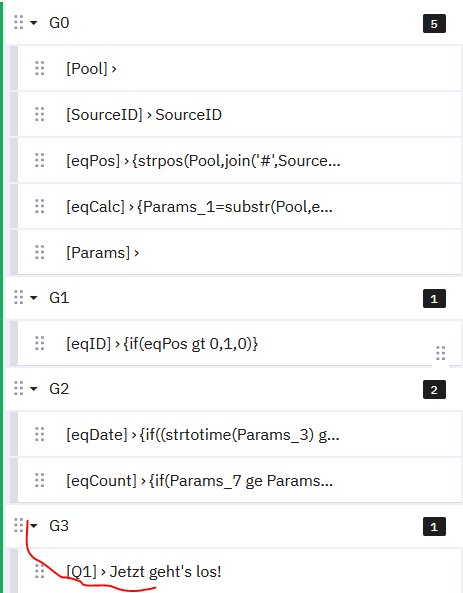This screenshot has width=463, height=593.
Task: Click the drag handle of the eqCount question
Action: tap(40, 481)
